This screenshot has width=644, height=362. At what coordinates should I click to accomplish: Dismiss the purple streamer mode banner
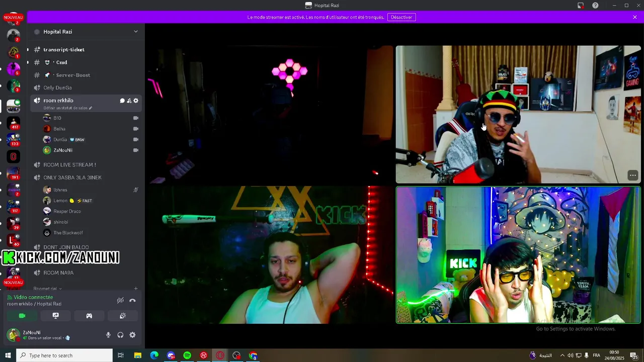point(635,17)
